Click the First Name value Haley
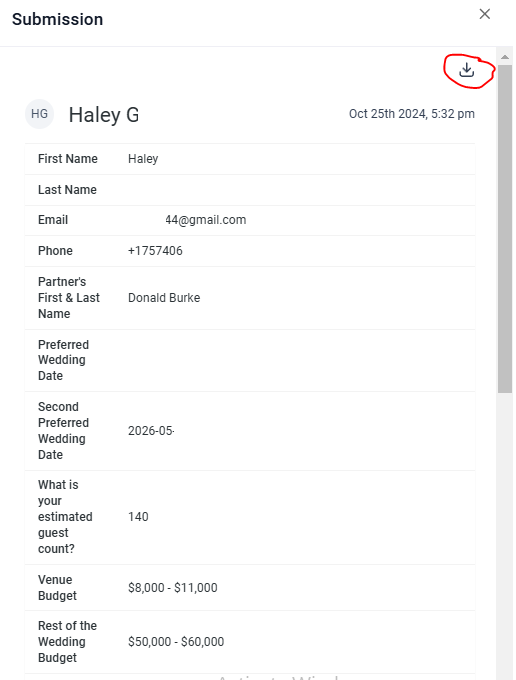 (143, 159)
